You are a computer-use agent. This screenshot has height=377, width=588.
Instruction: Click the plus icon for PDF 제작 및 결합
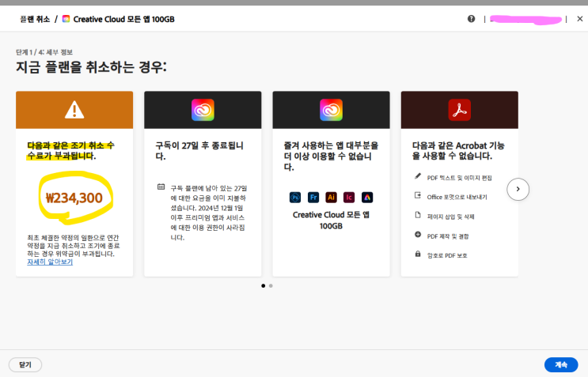tap(418, 235)
